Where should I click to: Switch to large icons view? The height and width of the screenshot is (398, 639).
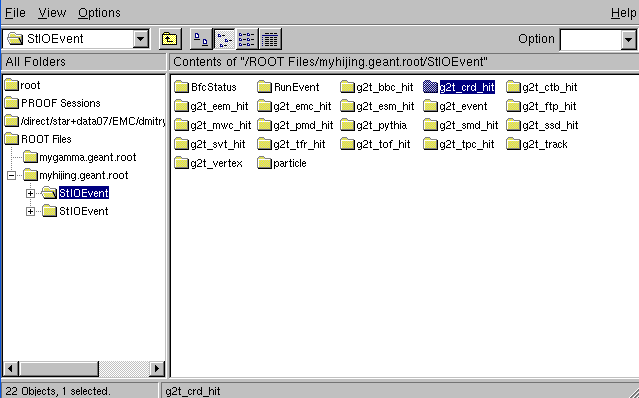click(x=201, y=39)
